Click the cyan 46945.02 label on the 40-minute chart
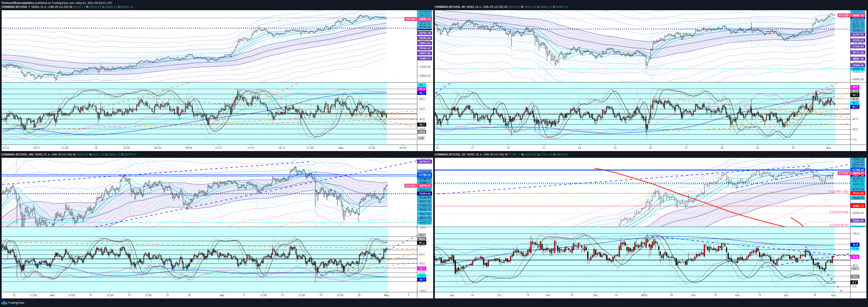Image resolution: width=868 pixels, height=307 pixels. coord(858,69)
